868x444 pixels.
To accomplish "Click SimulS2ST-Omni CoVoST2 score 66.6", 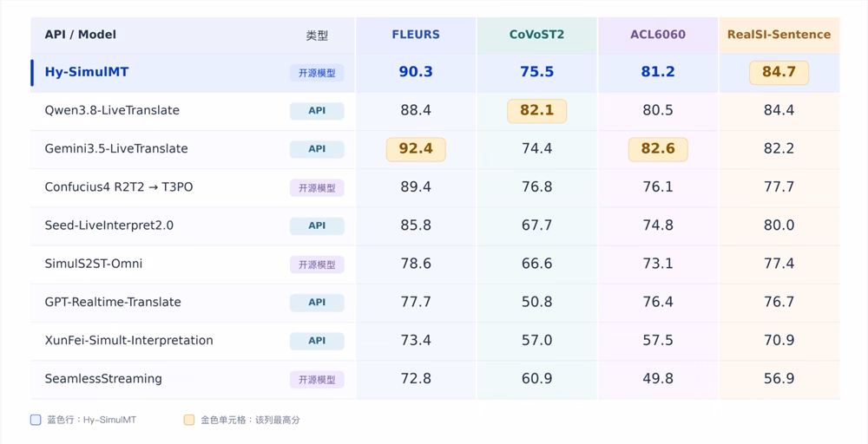I will [536, 264].
